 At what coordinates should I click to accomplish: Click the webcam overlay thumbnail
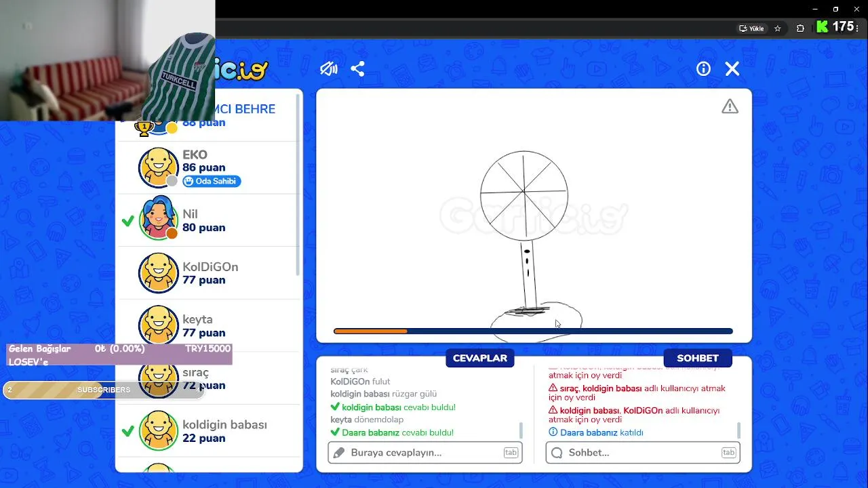click(108, 60)
